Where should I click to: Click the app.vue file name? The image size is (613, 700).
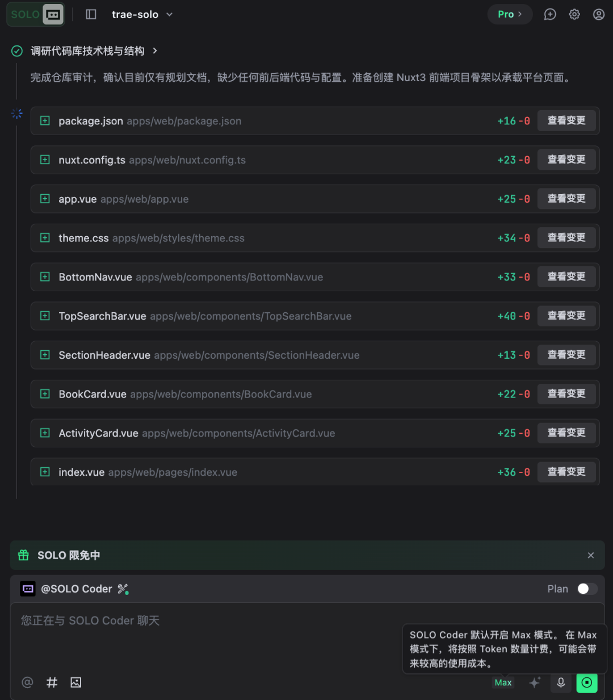click(78, 199)
